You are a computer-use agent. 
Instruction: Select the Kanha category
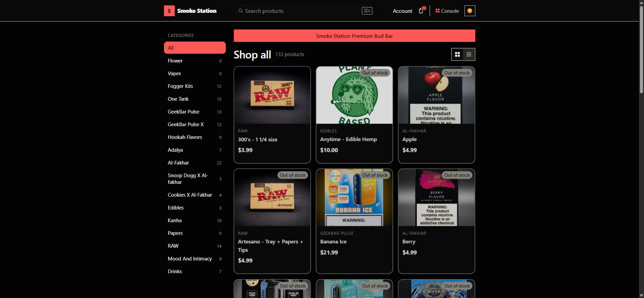[195, 220]
